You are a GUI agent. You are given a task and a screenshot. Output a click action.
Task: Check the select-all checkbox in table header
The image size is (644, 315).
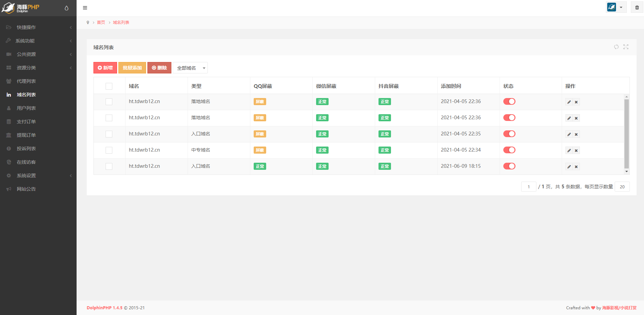109,86
